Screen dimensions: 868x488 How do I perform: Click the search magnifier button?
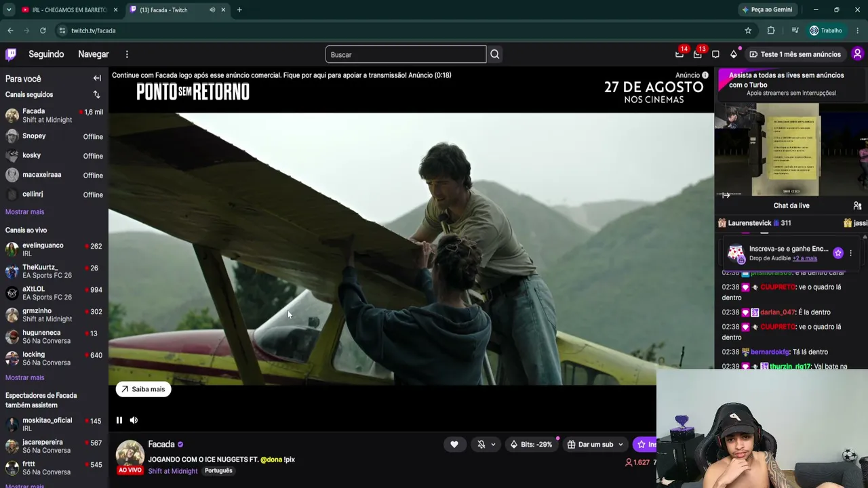[495, 54]
